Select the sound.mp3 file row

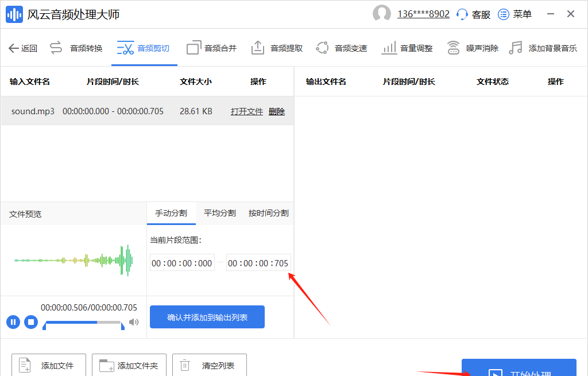(147, 111)
